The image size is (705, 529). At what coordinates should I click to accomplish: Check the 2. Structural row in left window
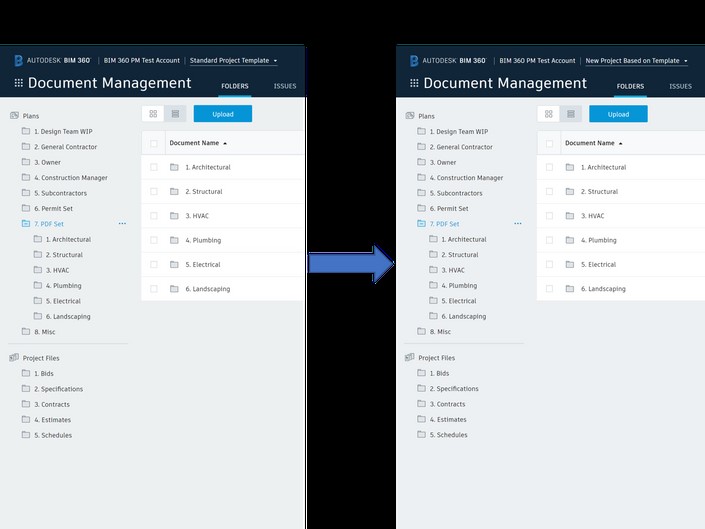click(x=154, y=191)
